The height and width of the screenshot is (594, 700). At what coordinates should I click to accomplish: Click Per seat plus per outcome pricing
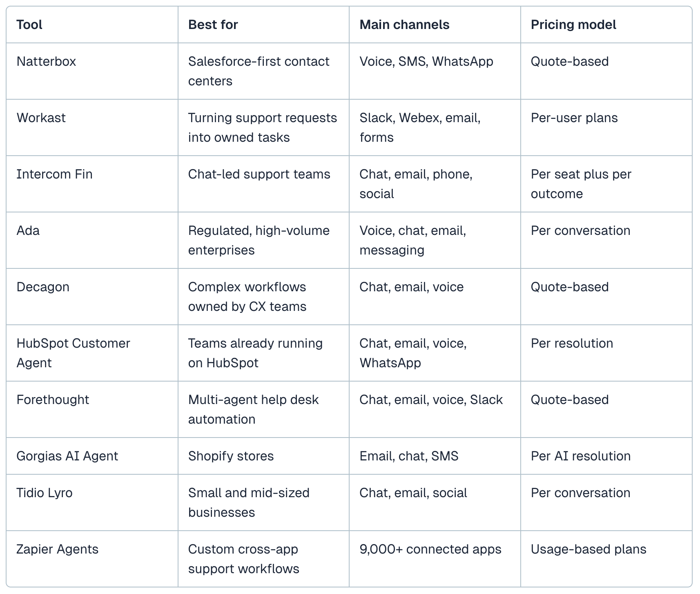tap(581, 184)
